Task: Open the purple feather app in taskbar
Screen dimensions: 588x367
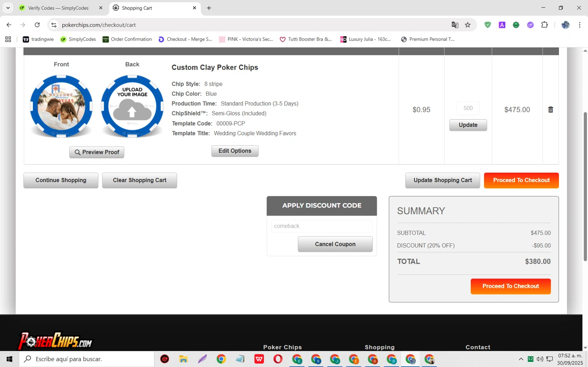Action: [x=202, y=359]
